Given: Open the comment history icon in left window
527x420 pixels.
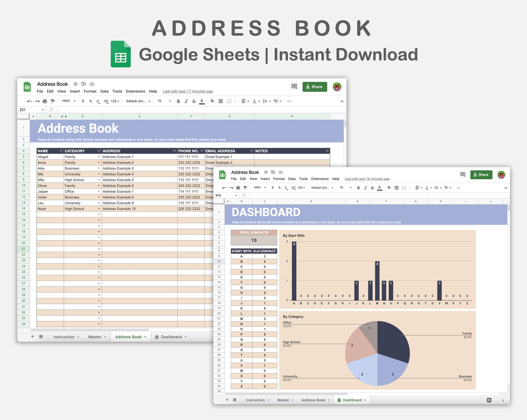Looking at the screenshot, I should pyautogui.click(x=294, y=87).
